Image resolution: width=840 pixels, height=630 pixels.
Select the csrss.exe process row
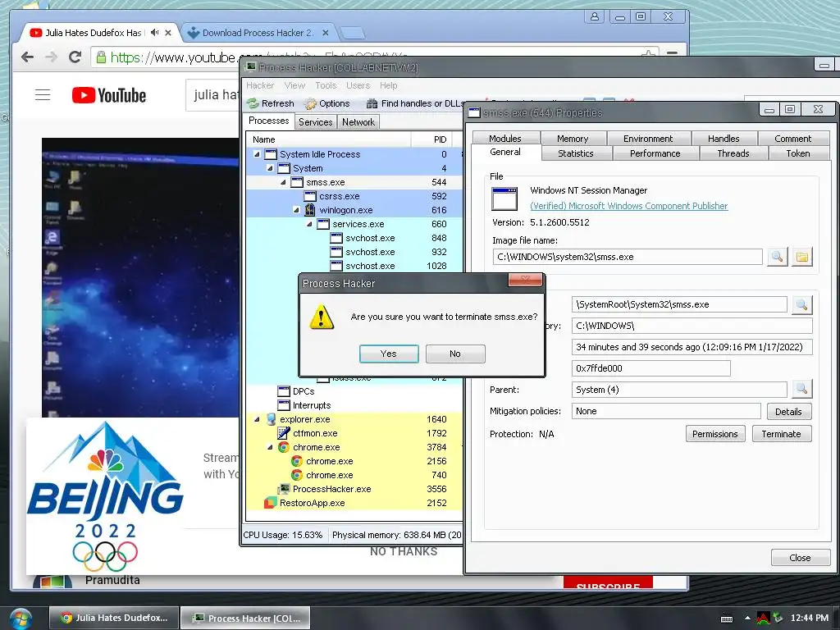click(x=354, y=196)
